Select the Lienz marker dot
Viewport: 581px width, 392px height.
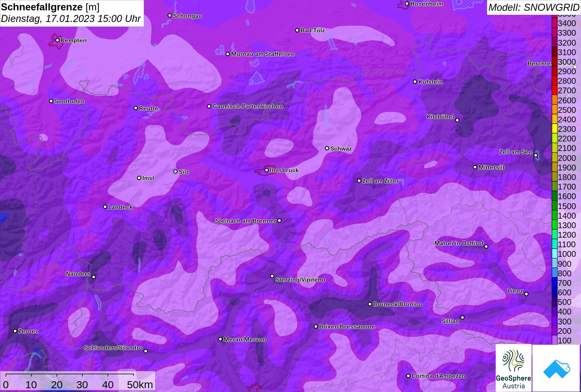(x=526, y=294)
